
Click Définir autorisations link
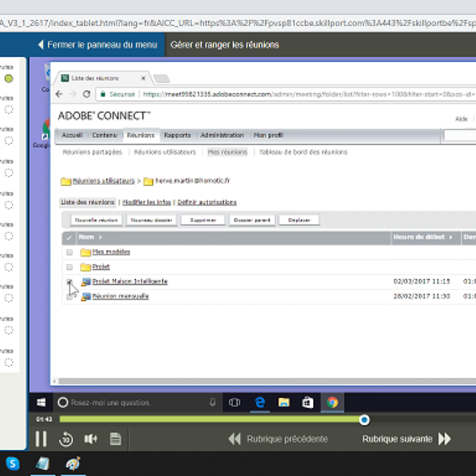206,202
